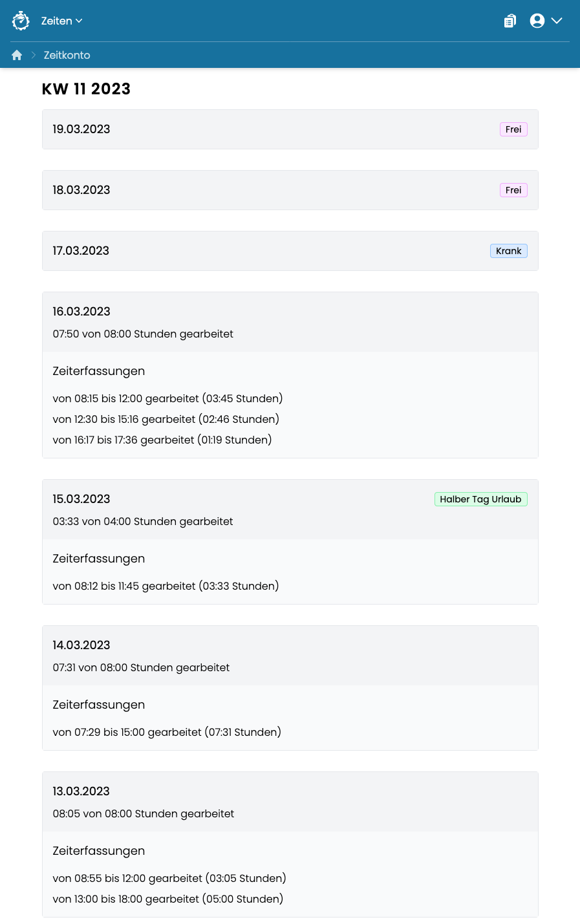580x924 pixels.
Task: Click the Halber Tag Urlaub badge
Action: coord(481,499)
